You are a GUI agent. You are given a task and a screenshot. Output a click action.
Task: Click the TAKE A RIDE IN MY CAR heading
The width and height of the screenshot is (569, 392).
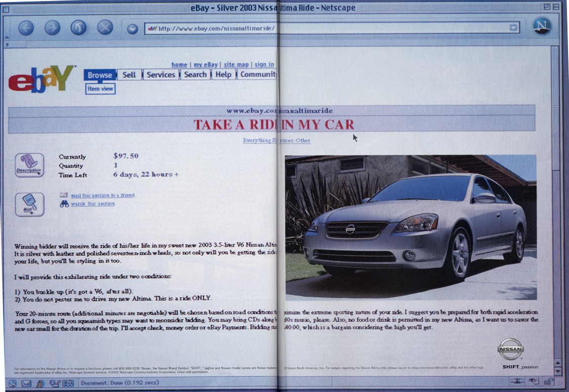point(274,125)
